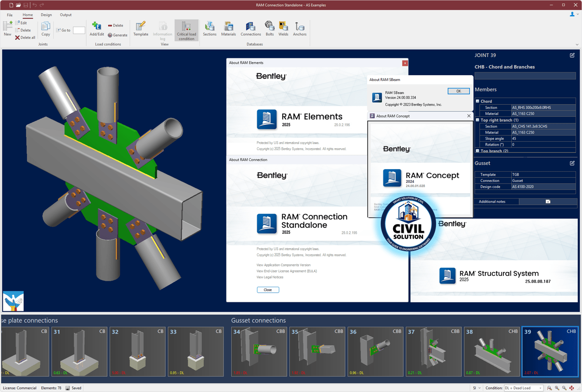
Task: Open the Condition DL = Dead Load dropdown
Action: pyautogui.click(x=523, y=388)
